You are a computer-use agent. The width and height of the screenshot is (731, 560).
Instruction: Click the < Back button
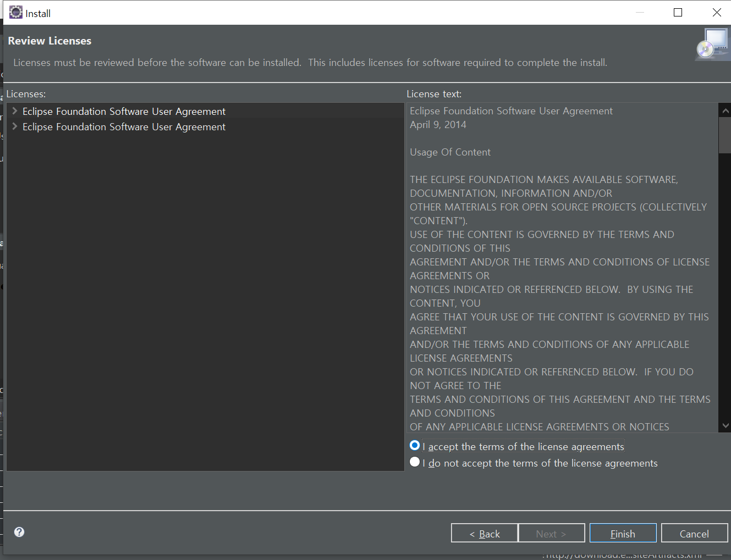[484, 533]
